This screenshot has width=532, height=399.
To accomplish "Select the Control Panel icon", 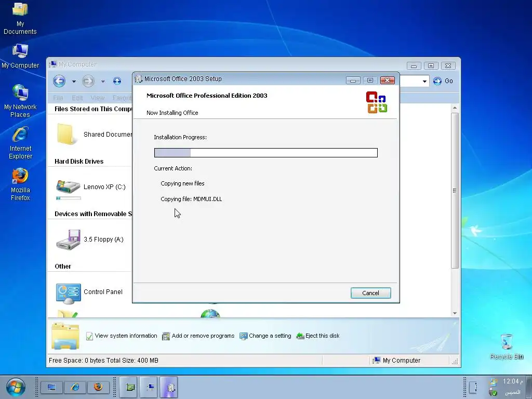I will click(x=69, y=294).
